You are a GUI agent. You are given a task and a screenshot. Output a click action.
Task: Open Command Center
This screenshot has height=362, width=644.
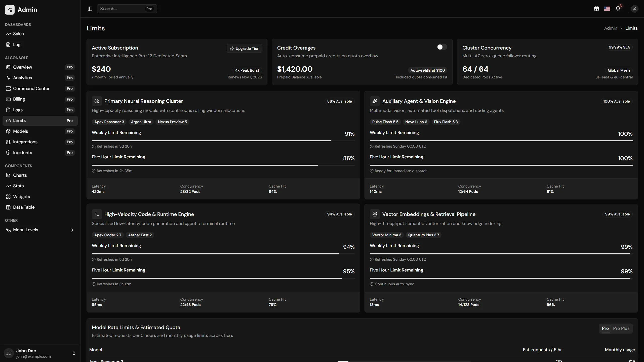[40, 88]
